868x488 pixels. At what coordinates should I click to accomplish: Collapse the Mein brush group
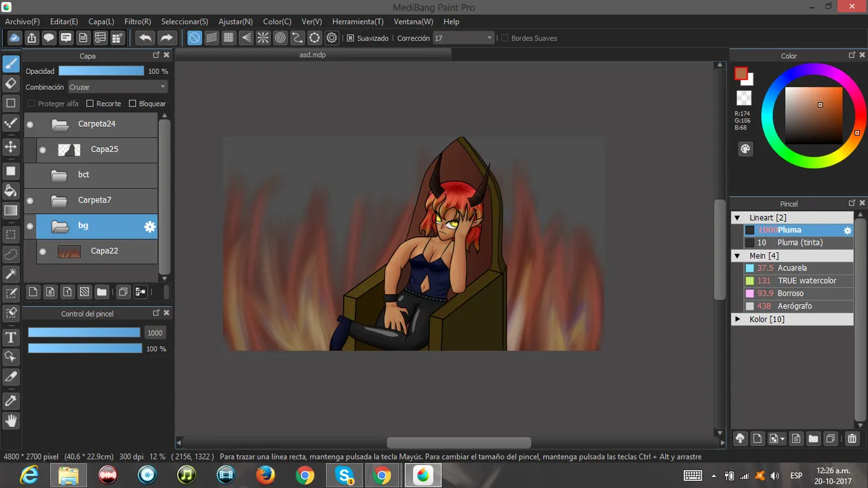pyautogui.click(x=737, y=256)
